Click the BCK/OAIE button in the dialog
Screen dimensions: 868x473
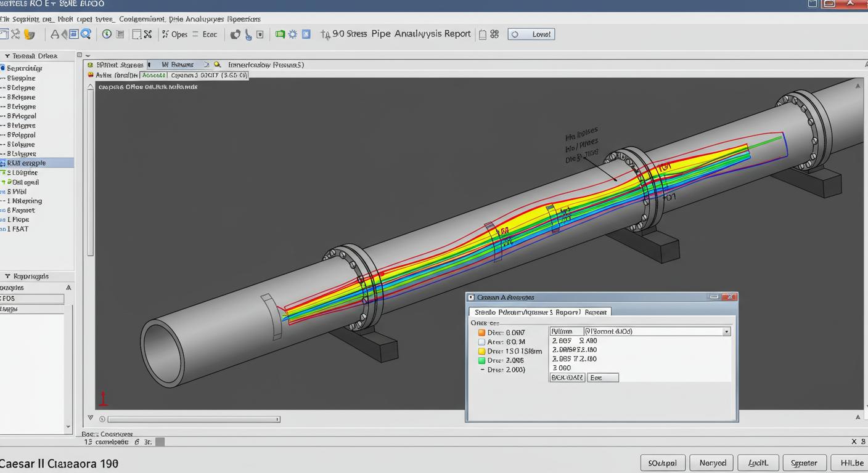pos(567,378)
